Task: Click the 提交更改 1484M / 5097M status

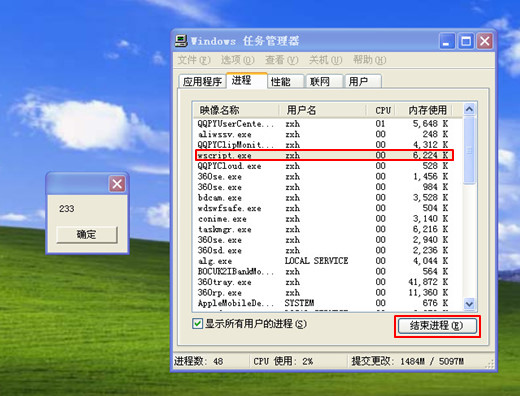Action: coord(407,361)
